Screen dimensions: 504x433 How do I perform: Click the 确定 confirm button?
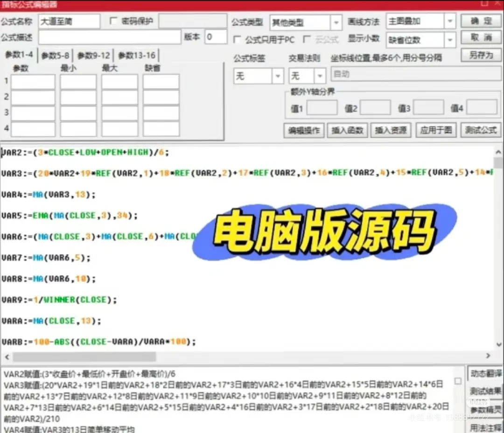click(481, 21)
